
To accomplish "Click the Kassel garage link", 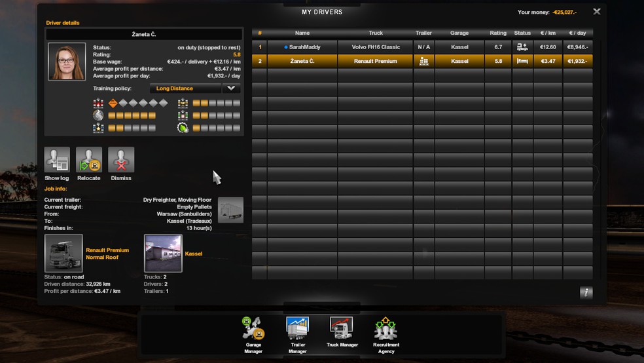I will [194, 254].
